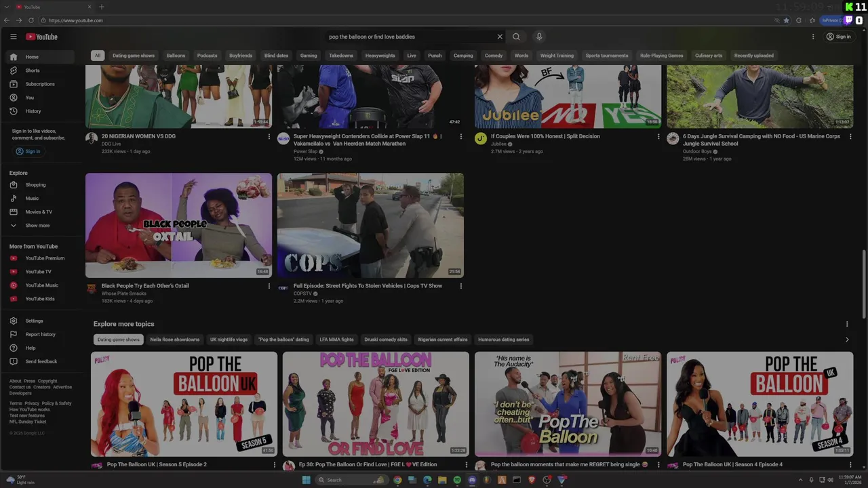
Task: Open a new browser tab
Action: pos(102,7)
